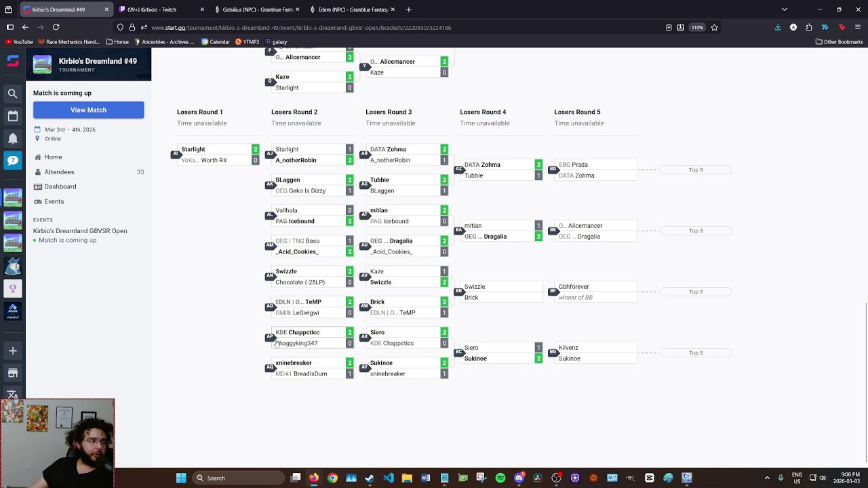
Task: Open Kirbio's Dreamland GBVSR Open event link
Action: pos(80,231)
